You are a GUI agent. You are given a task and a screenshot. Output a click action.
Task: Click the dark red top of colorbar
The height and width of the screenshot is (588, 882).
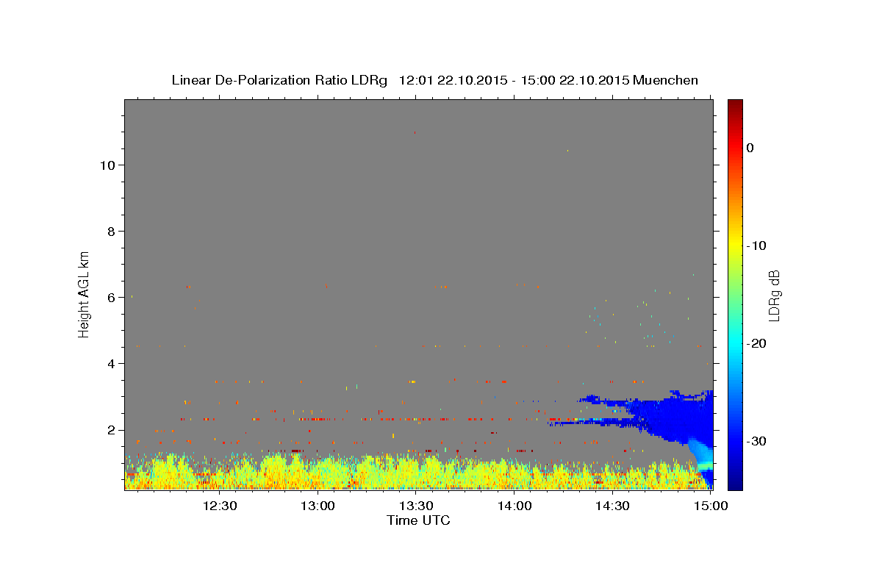point(735,104)
